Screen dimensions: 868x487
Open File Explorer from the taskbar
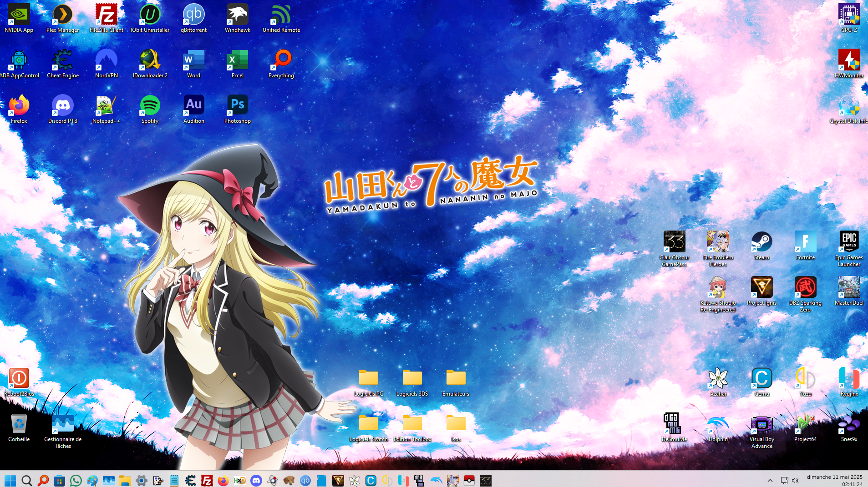(x=125, y=480)
